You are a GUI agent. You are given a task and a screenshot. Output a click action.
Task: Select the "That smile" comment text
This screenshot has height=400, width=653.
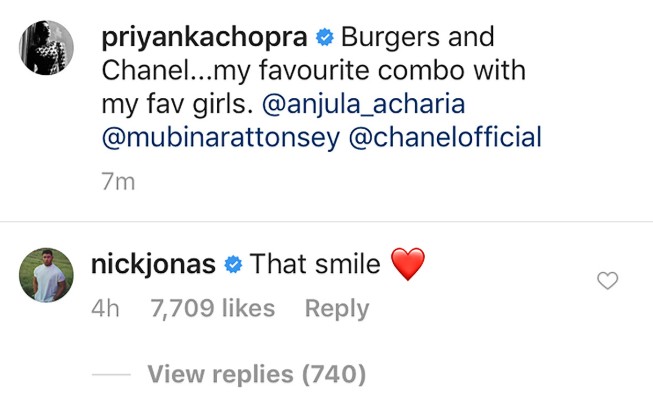coord(315,265)
